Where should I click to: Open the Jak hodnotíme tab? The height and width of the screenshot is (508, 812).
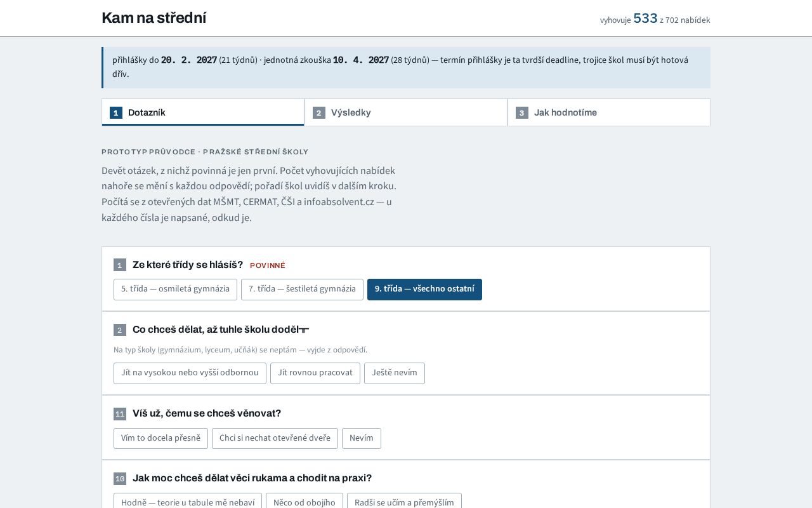click(609, 112)
